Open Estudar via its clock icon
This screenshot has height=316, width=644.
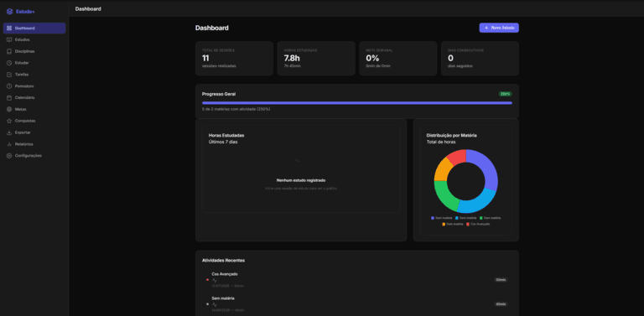pyautogui.click(x=9, y=63)
